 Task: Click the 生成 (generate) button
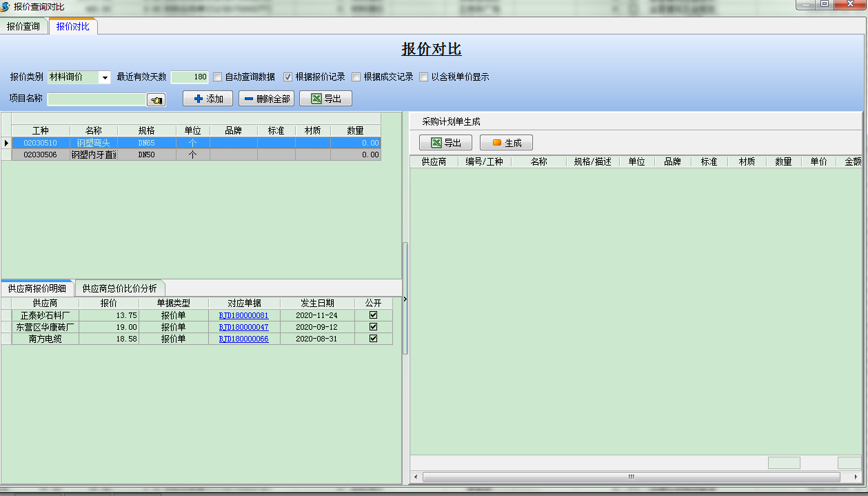[506, 143]
